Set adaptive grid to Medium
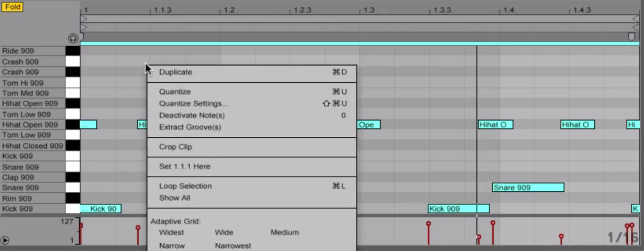This screenshot has height=251, width=644. (x=285, y=233)
